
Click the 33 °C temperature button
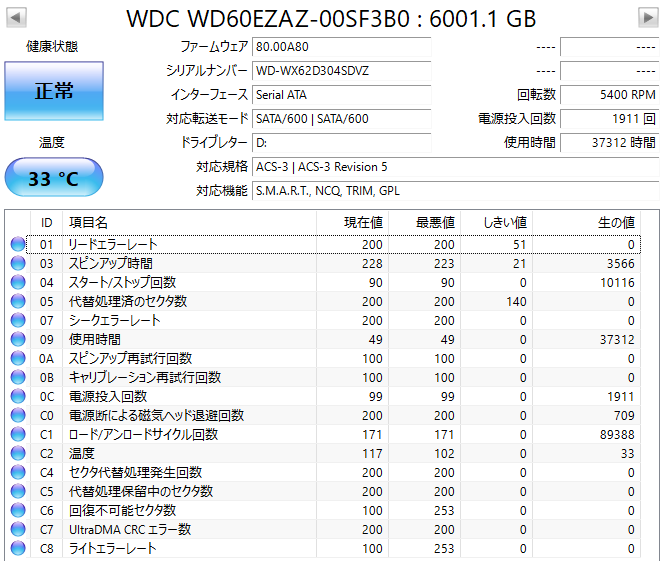click(54, 178)
